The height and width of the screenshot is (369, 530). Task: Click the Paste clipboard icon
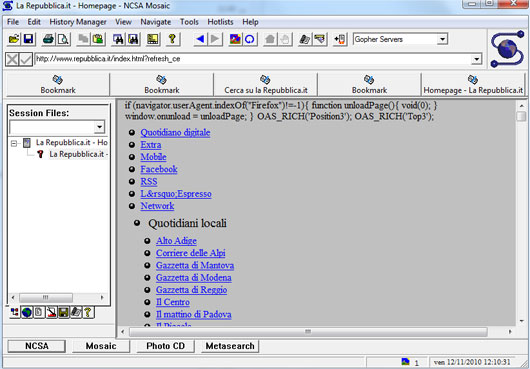(x=98, y=39)
